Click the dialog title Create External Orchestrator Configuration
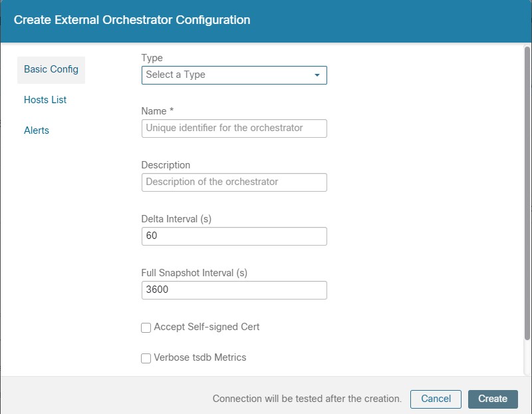Image resolution: width=532 pixels, height=414 pixels. [x=132, y=20]
